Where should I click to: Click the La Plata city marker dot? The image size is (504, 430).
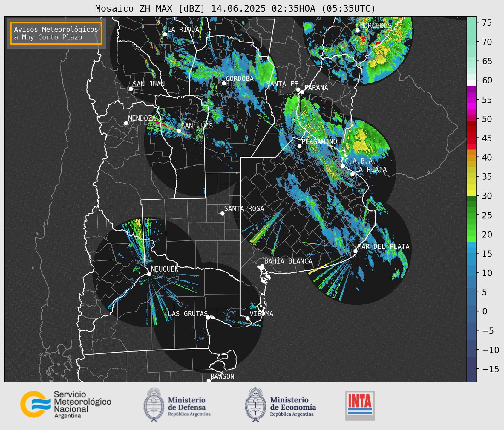click(x=353, y=174)
